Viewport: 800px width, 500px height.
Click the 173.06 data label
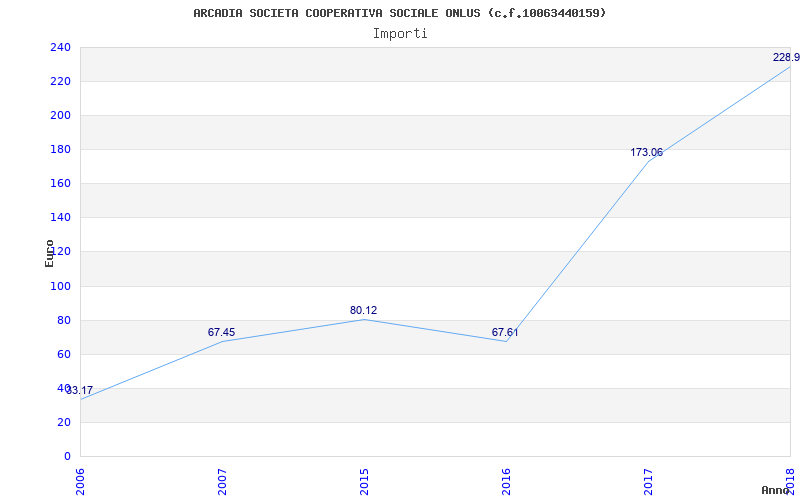click(x=646, y=152)
